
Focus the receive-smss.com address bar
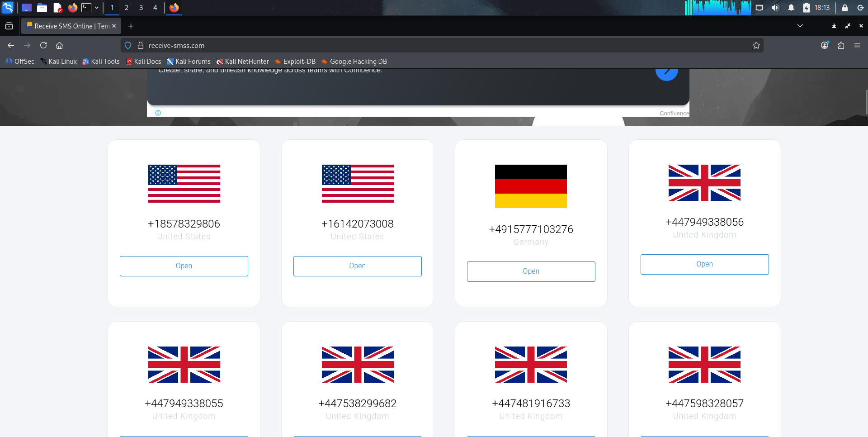(x=442, y=45)
